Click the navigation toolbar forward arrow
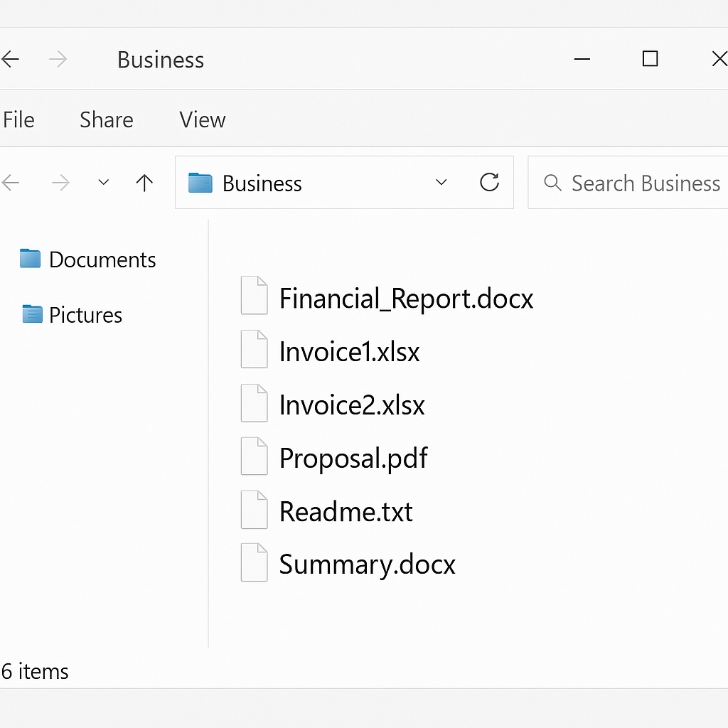Image resolution: width=728 pixels, height=728 pixels. click(x=60, y=183)
